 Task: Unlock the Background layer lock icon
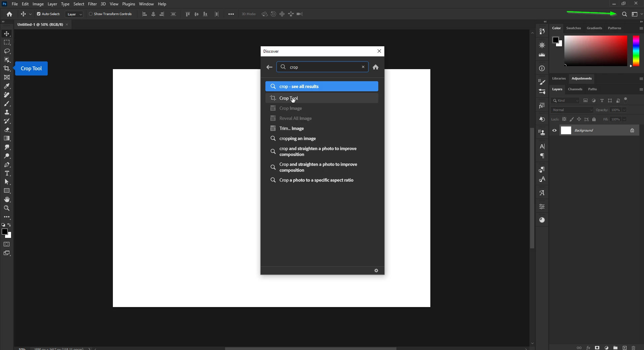[x=632, y=131]
